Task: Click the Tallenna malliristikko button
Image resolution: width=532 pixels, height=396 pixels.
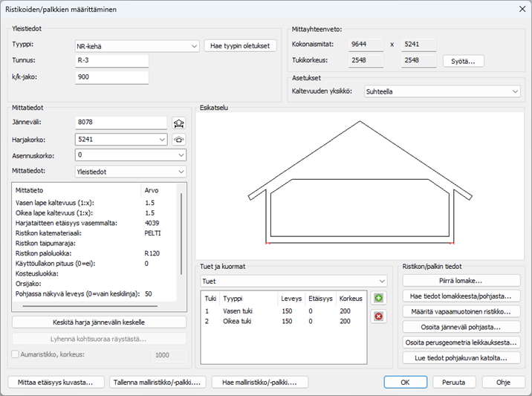Action: (x=158, y=383)
